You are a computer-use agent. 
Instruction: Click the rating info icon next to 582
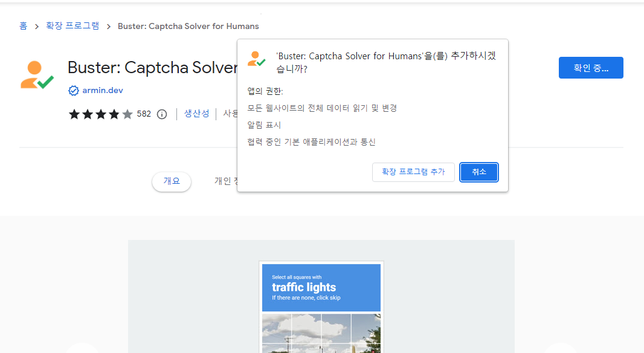pyautogui.click(x=162, y=114)
